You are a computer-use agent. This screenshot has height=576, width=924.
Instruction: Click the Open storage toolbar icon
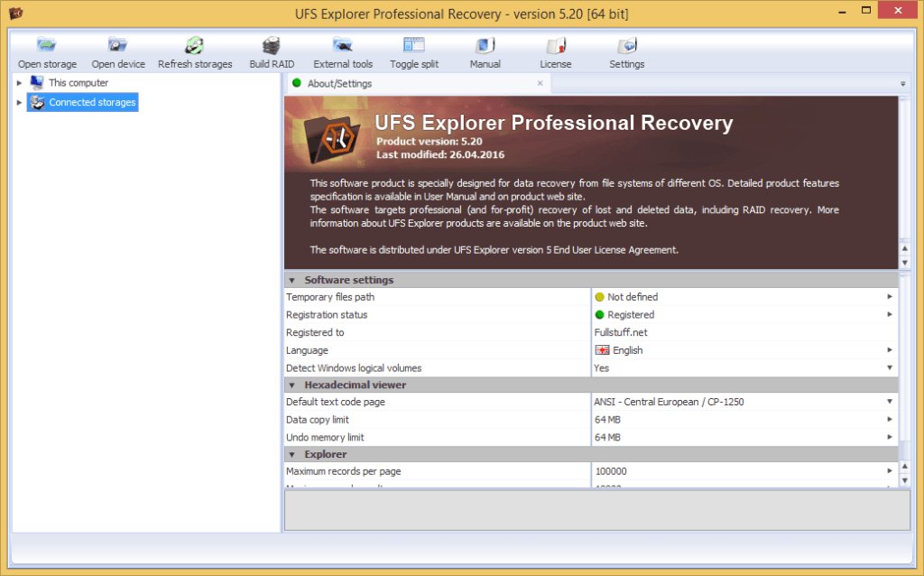47,45
